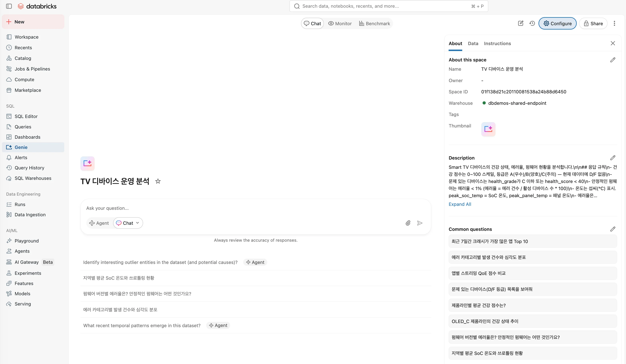Focus the top search bar
The height and width of the screenshot is (364, 626).
(x=389, y=6)
